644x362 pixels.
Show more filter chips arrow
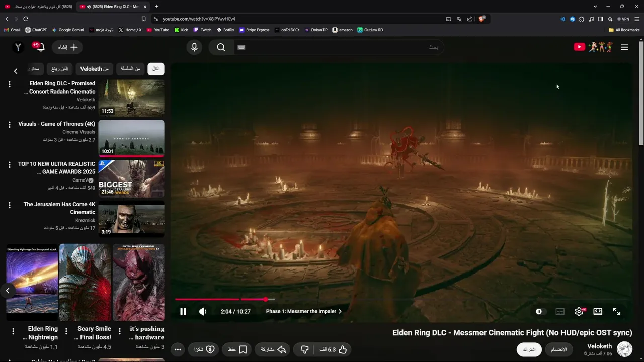pos(16,71)
